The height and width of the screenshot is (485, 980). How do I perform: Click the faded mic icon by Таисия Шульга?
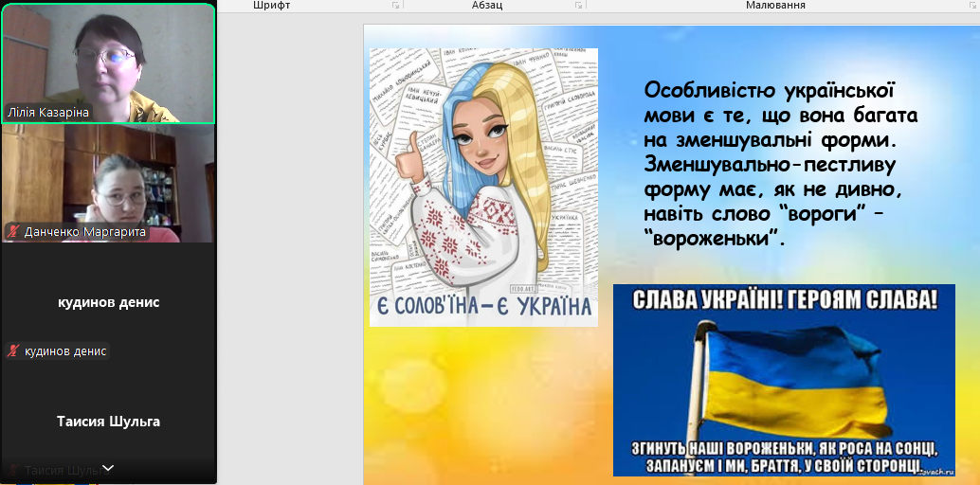point(13,470)
